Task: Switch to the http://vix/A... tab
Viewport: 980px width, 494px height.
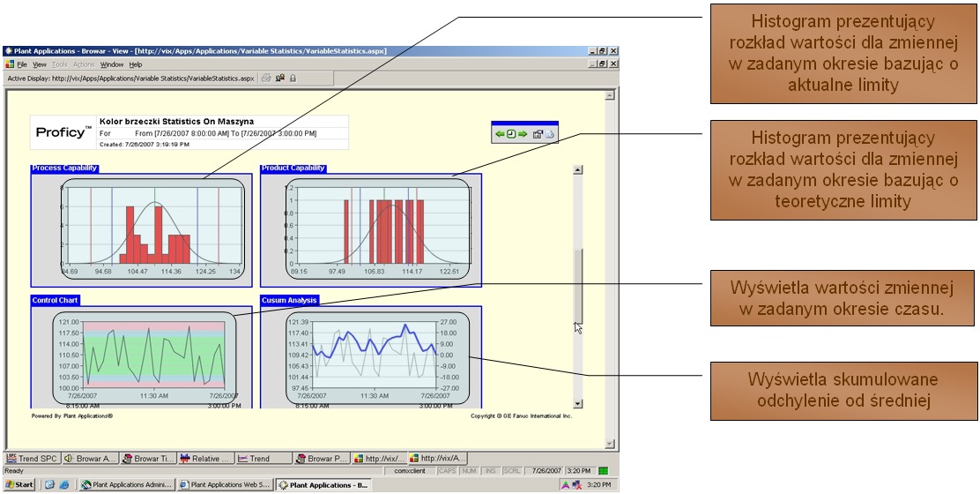Action: [x=437, y=459]
